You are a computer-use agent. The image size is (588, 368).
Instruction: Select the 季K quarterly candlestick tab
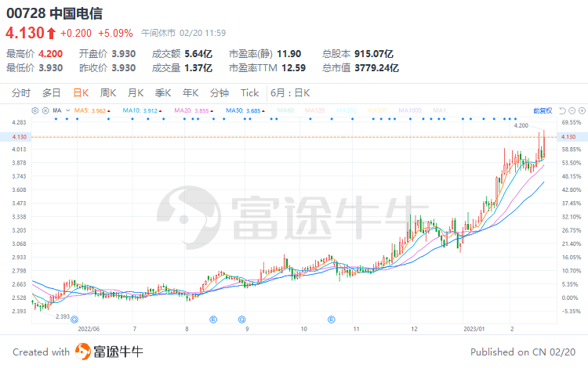(x=163, y=93)
